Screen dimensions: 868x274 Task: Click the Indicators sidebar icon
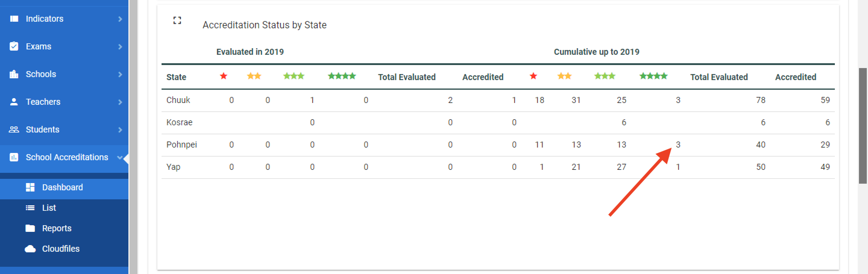click(x=14, y=19)
